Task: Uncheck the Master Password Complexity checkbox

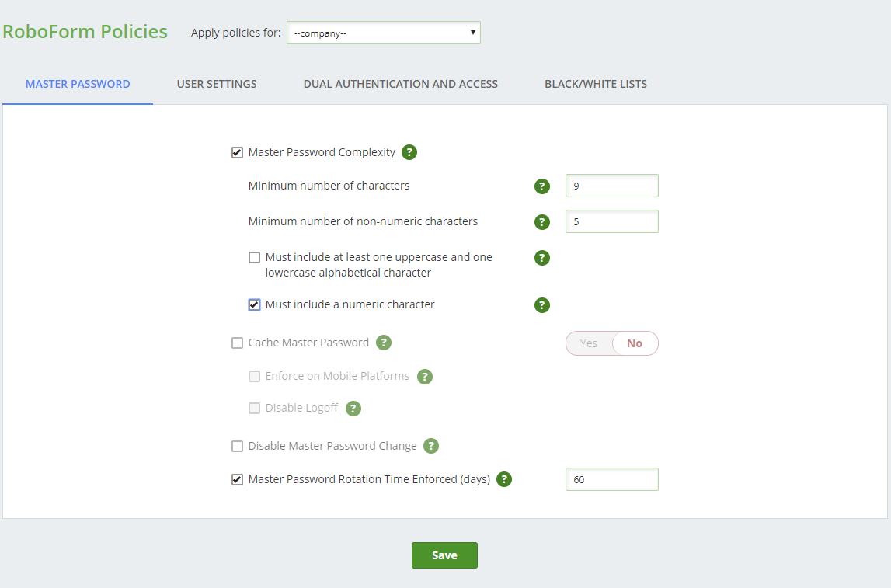Action: click(238, 152)
